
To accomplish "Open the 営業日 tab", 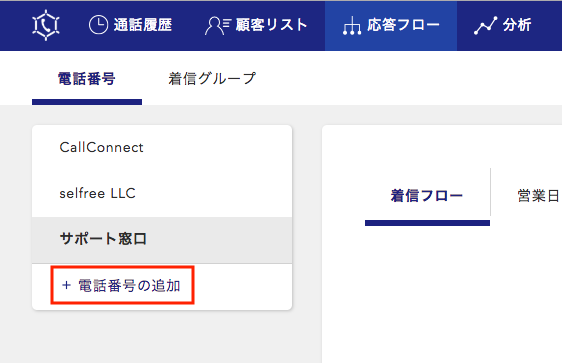I will click(538, 196).
